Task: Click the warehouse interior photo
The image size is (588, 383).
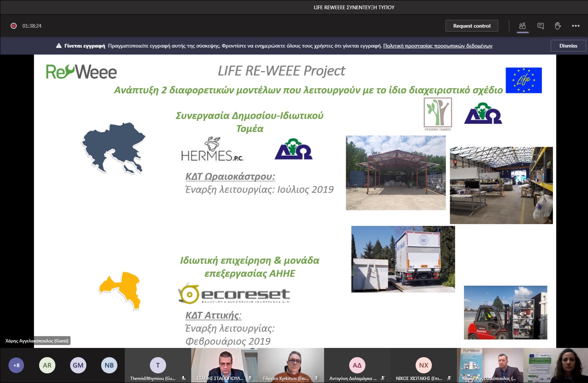Action: pos(501,185)
